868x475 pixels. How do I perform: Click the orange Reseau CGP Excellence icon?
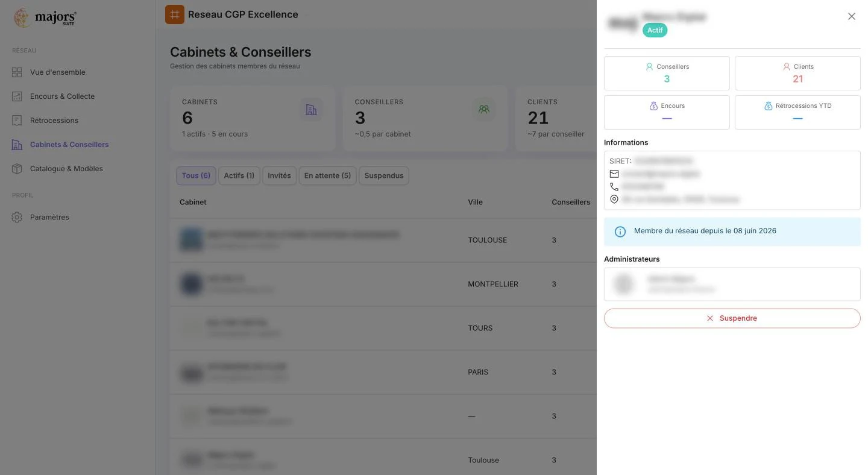point(175,14)
